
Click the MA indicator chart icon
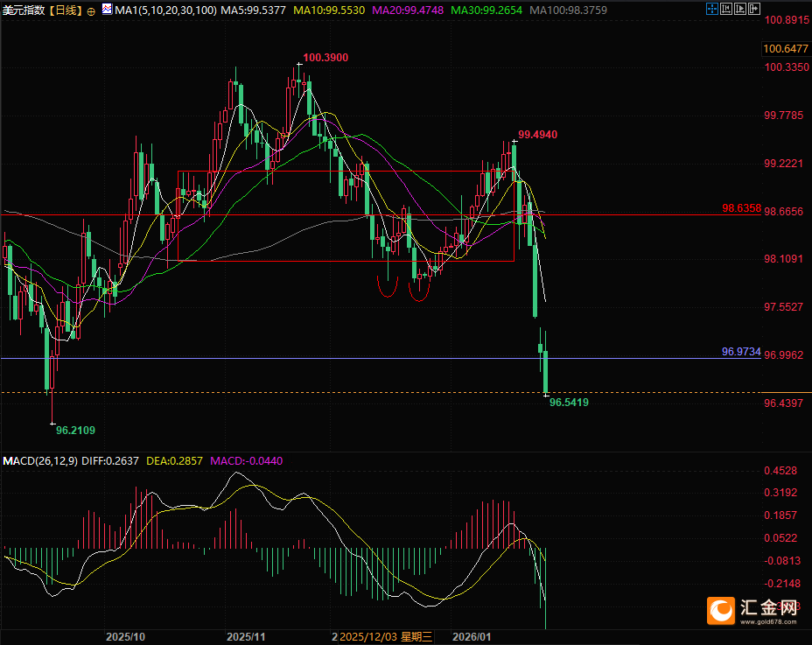pos(107,10)
